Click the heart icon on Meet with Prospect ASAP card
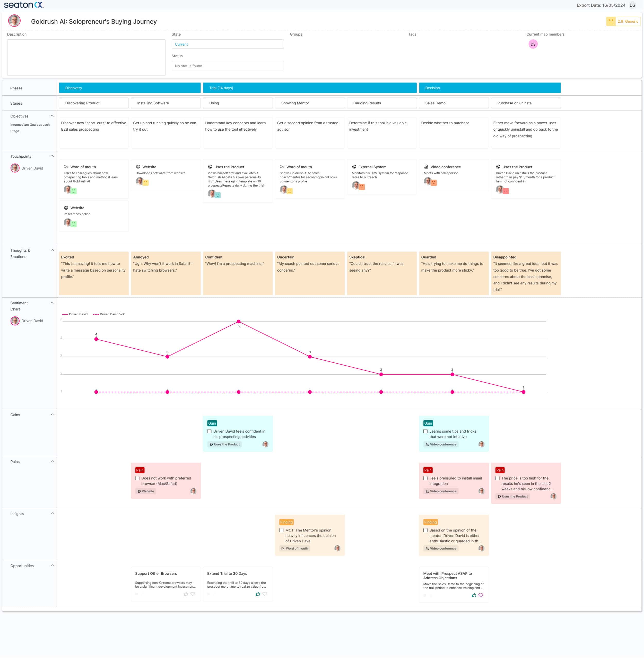Image resolution: width=644 pixels, height=658 pixels. tap(481, 595)
